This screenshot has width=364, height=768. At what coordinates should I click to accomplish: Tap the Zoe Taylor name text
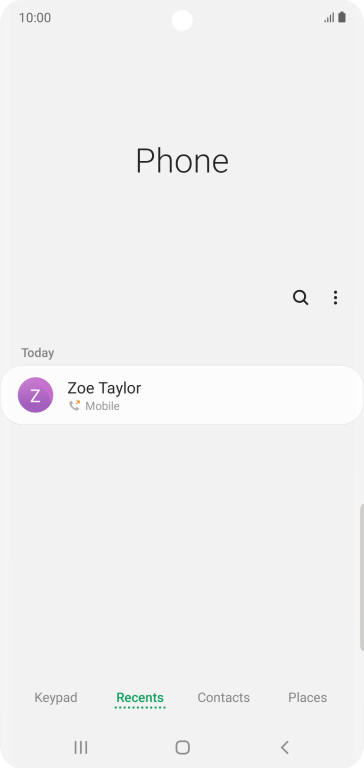tap(104, 388)
